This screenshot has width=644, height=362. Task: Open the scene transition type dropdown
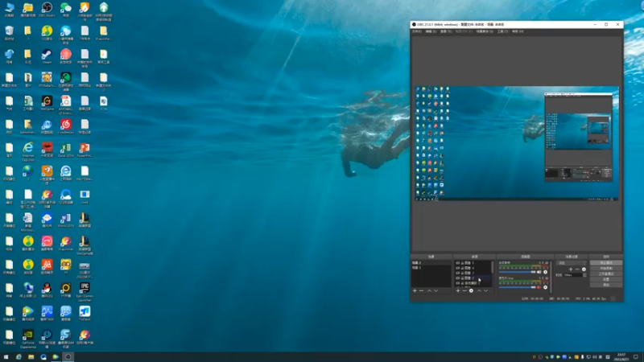[572, 263]
